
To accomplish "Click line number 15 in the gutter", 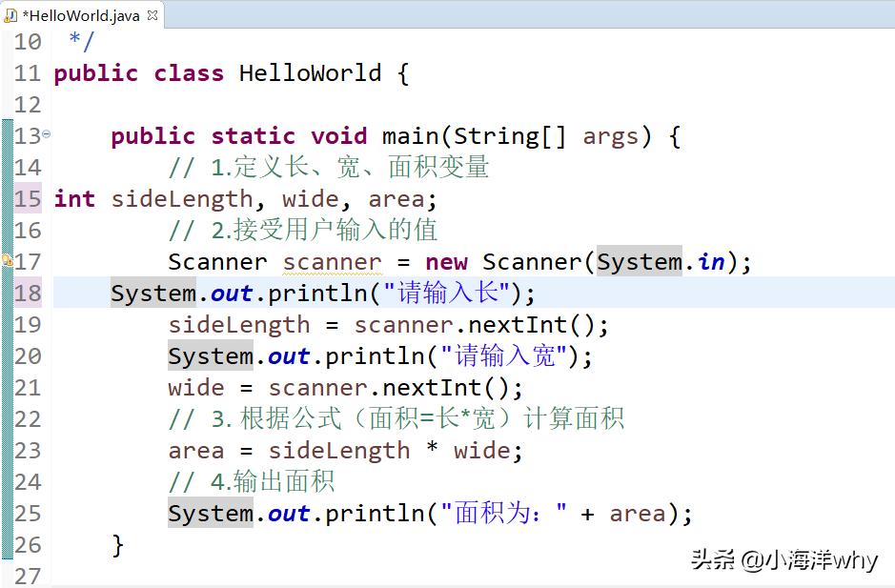I will click(27, 198).
